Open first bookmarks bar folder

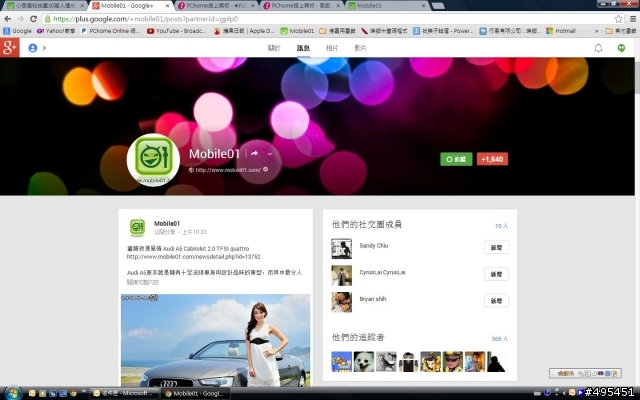click(337, 31)
